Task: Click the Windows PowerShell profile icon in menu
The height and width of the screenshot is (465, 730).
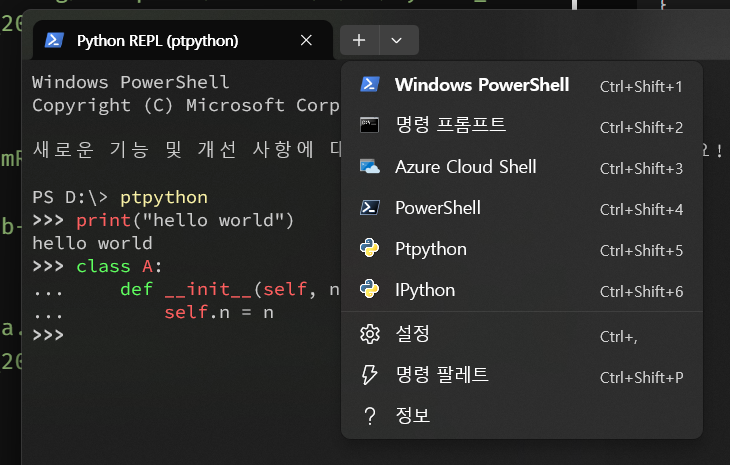Action: click(370, 84)
